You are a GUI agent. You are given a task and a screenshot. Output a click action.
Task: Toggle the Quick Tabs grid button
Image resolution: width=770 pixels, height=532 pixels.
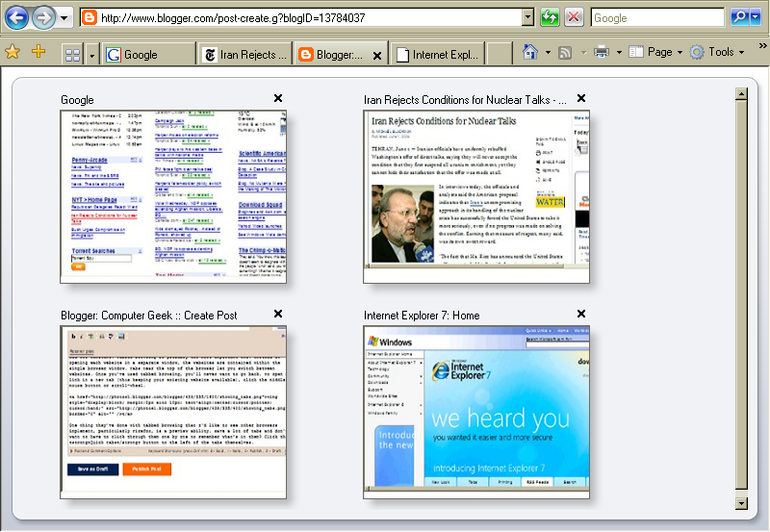click(73, 55)
